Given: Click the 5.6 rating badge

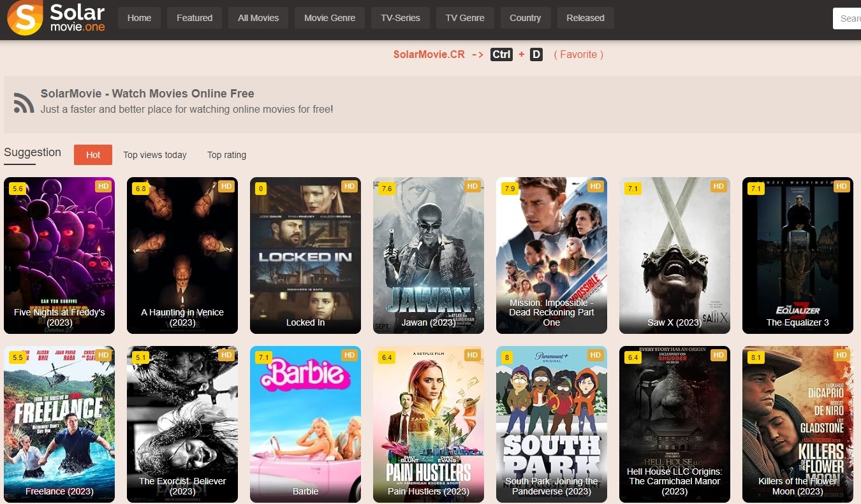Looking at the screenshot, I should pyautogui.click(x=17, y=189).
